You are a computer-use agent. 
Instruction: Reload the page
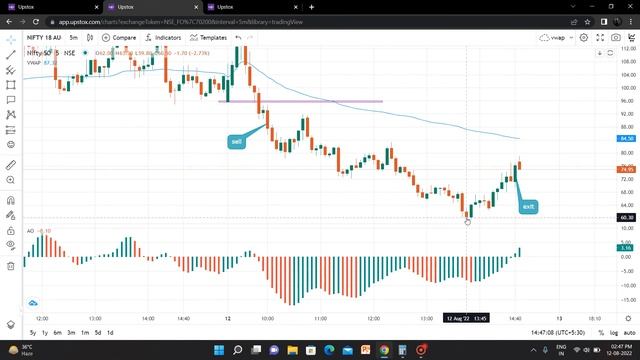pyautogui.click(x=36, y=22)
